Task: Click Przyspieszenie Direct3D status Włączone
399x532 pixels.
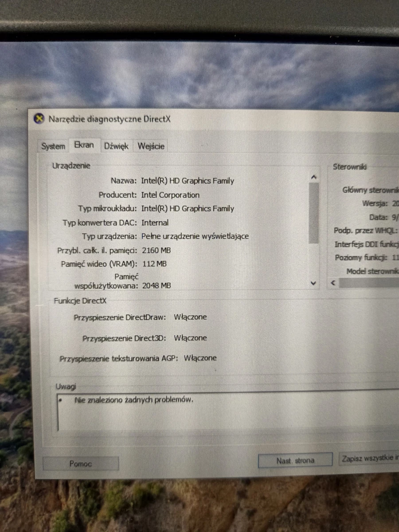Action: 190,338
